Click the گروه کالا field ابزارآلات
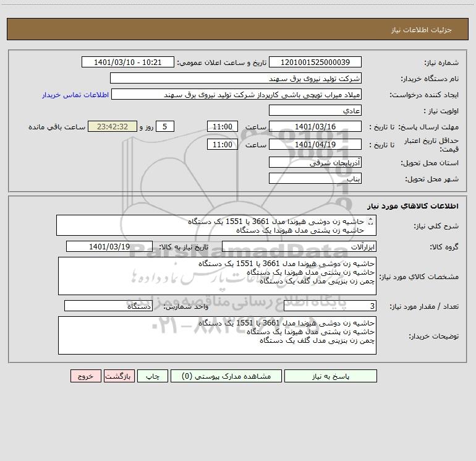 point(299,246)
